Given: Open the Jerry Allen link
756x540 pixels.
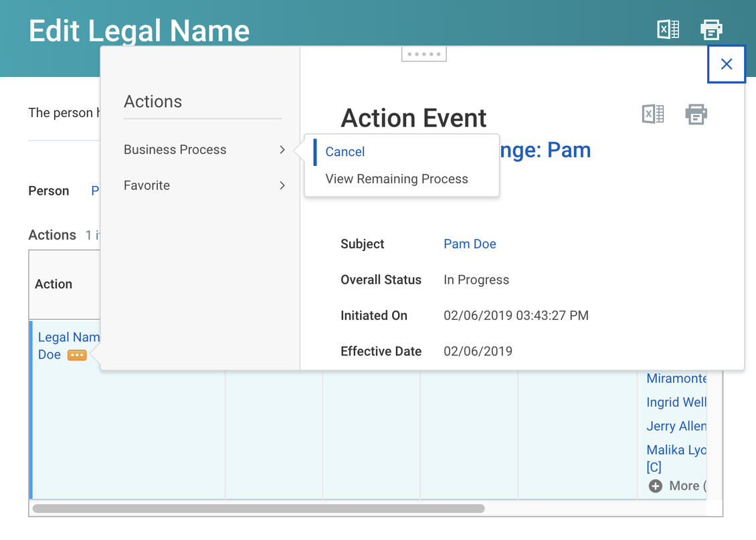Looking at the screenshot, I should point(676,426).
